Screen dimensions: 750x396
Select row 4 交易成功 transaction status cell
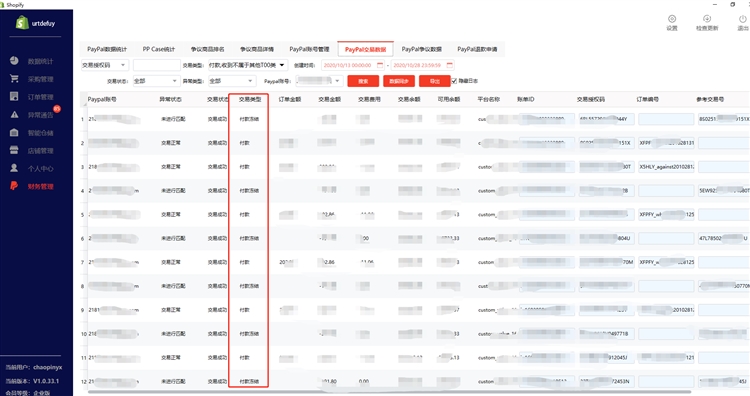click(217, 191)
